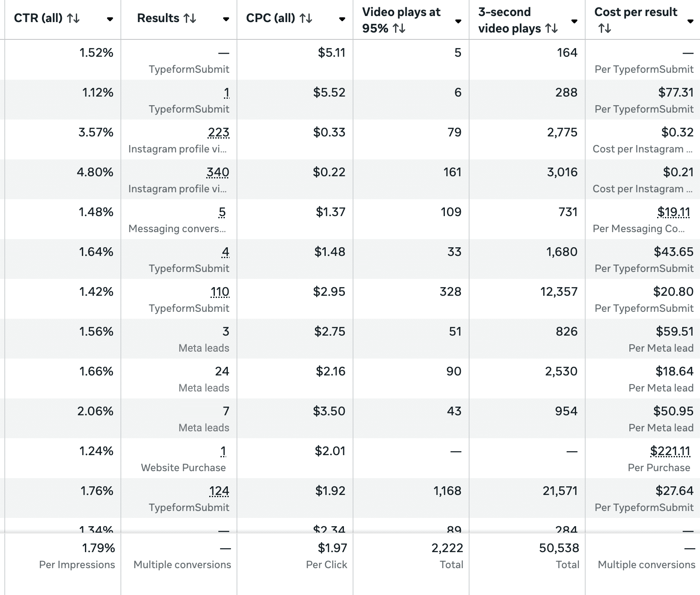700x595 pixels.
Task: Click the Results sort arrows icon
Action: tap(190, 18)
